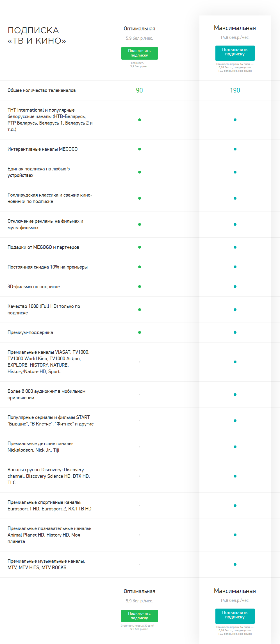
Task: Click top "Максимальная" plan heading
Action: [235, 28]
